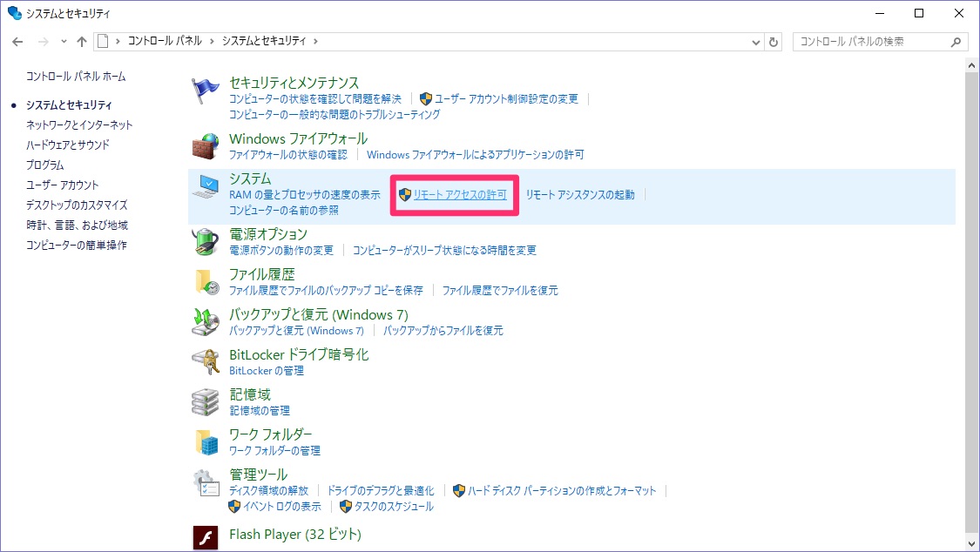The width and height of the screenshot is (980, 552).
Task: Click バックアップからファイルを復元
Action: coord(443,330)
